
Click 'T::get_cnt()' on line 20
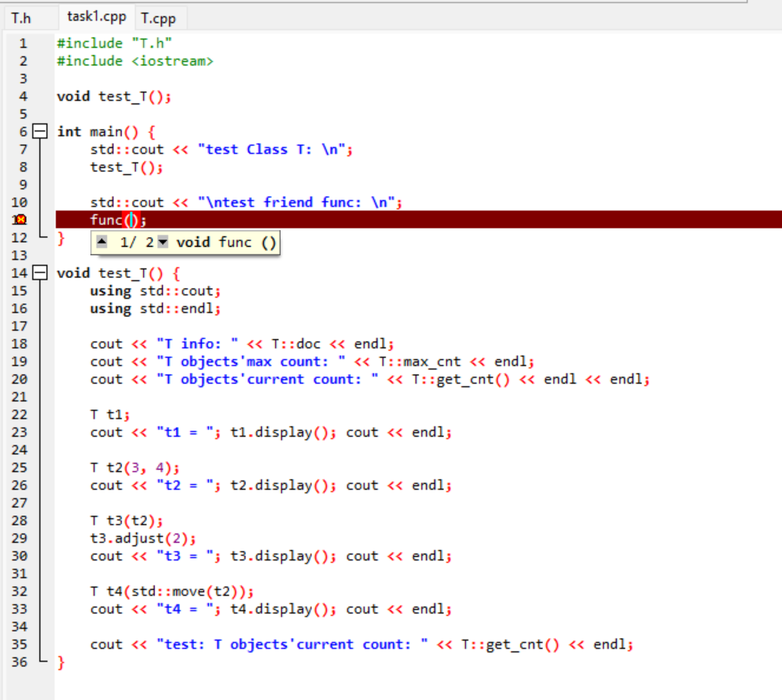pos(461,379)
